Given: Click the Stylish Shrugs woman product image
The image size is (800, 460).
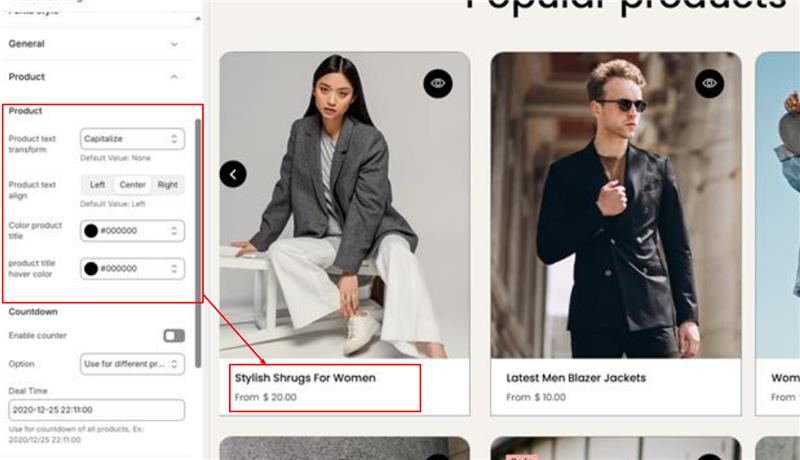Looking at the screenshot, I should 345,205.
